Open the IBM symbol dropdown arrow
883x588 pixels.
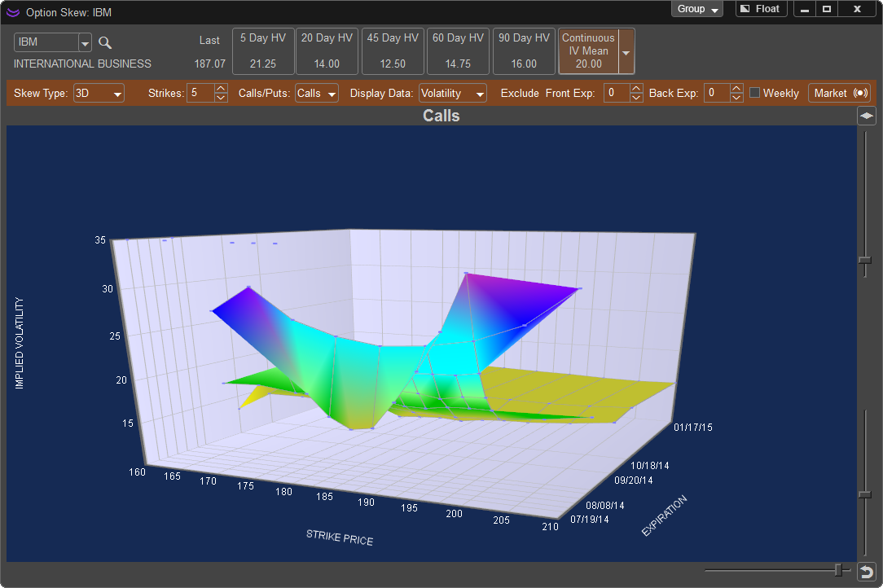[x=85, y=42]
